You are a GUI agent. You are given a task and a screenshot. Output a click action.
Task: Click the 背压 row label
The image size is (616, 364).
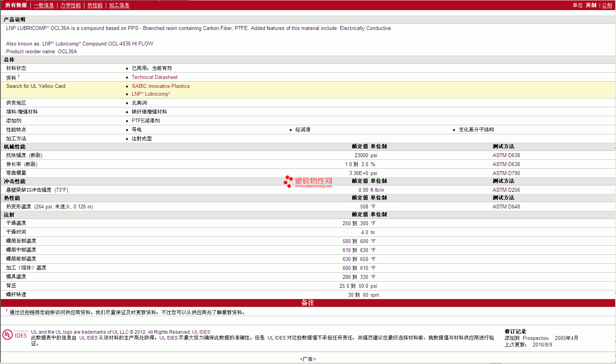pos(11,286)
